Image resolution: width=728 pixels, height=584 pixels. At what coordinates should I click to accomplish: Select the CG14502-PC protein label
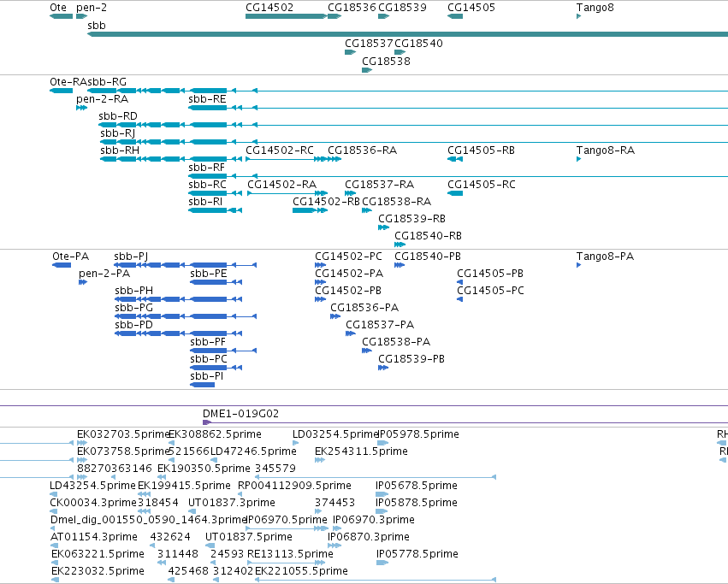349,257
